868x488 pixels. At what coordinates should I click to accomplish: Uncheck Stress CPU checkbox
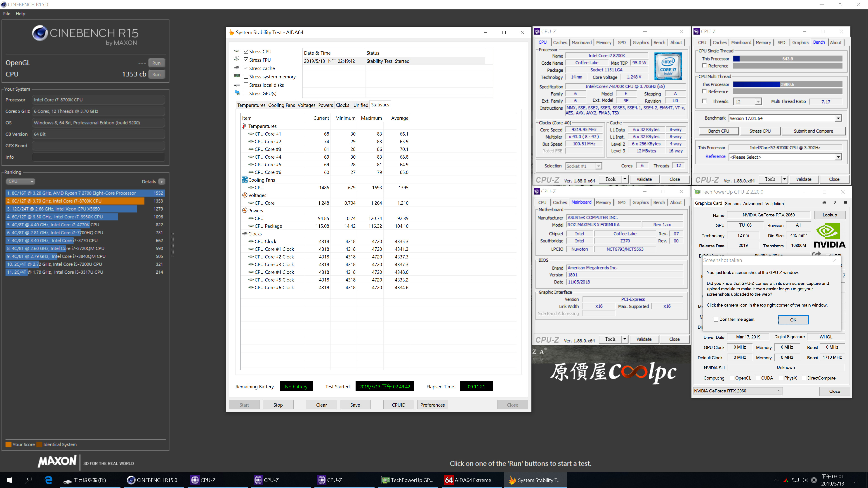(246, 52)
